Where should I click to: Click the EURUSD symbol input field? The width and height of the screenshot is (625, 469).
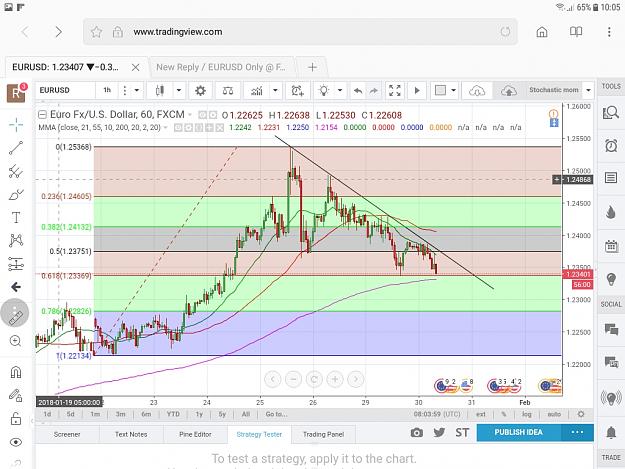tap(65, 90)
